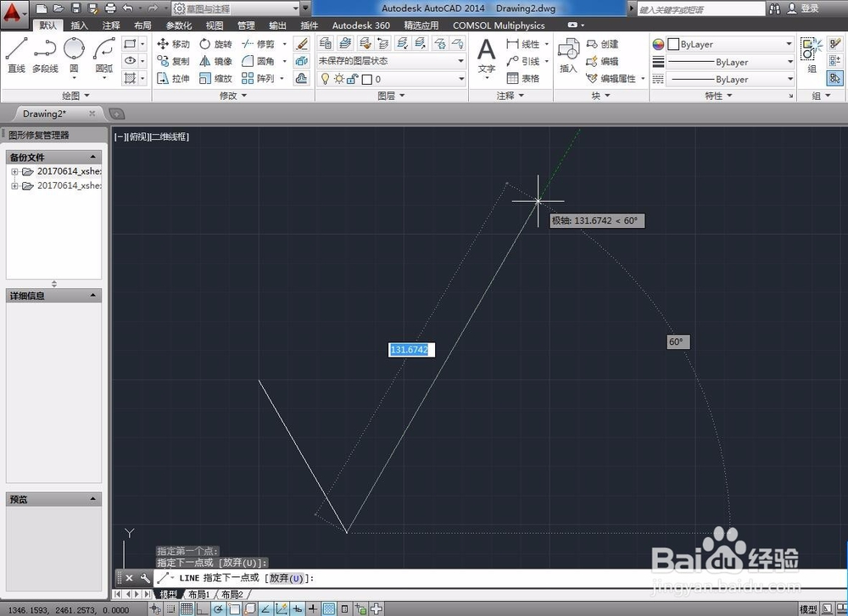This screenshot has height=616, width=848.
Task: Click the large 文字 (Text) tool
Action: 486,58
